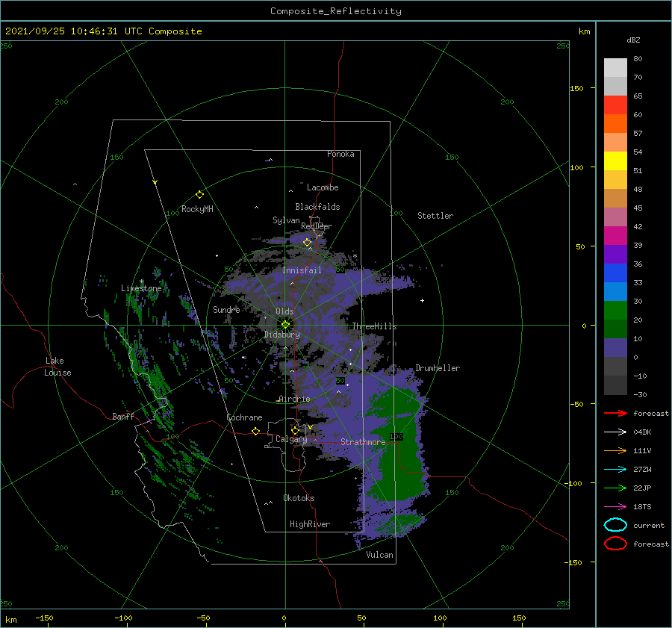This screenshot has width=672, height=628.
Task: Click the '111V' legend text
Action: (642, 450)
